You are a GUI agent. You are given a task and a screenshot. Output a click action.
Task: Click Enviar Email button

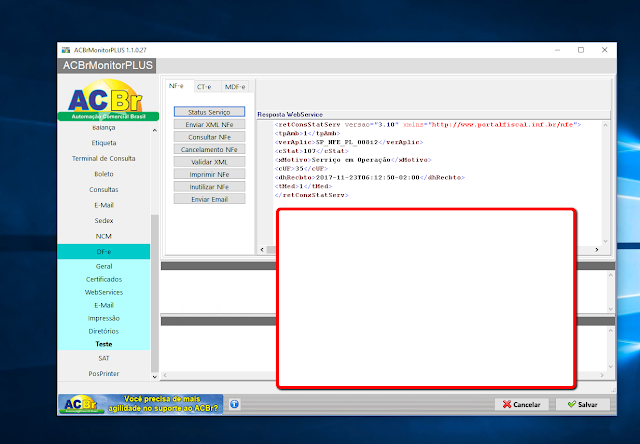209,199
